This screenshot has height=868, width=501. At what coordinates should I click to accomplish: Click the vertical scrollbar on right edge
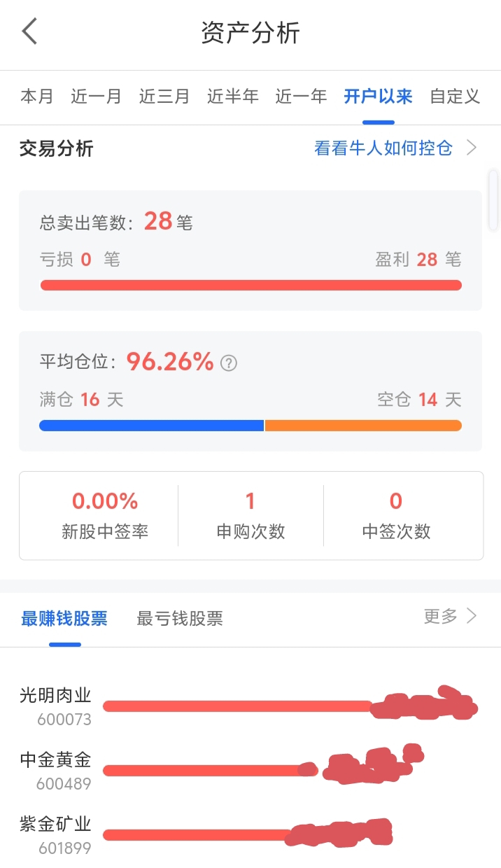[494, 200]
